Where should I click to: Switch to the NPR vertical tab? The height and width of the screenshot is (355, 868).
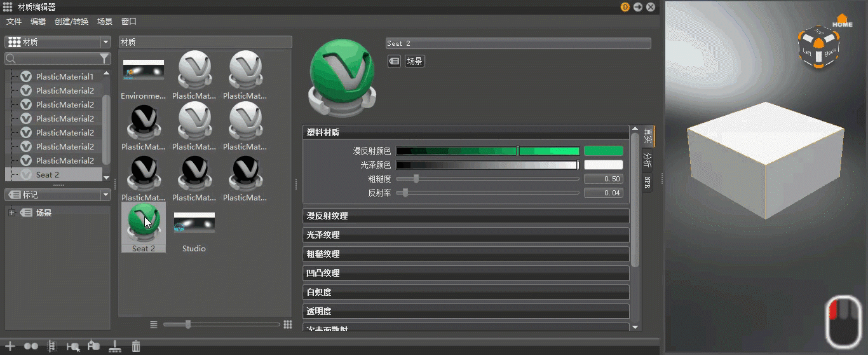point(648,182)
